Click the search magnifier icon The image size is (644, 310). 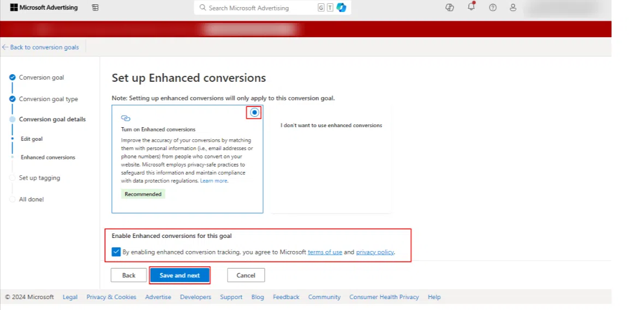(202, 8)
